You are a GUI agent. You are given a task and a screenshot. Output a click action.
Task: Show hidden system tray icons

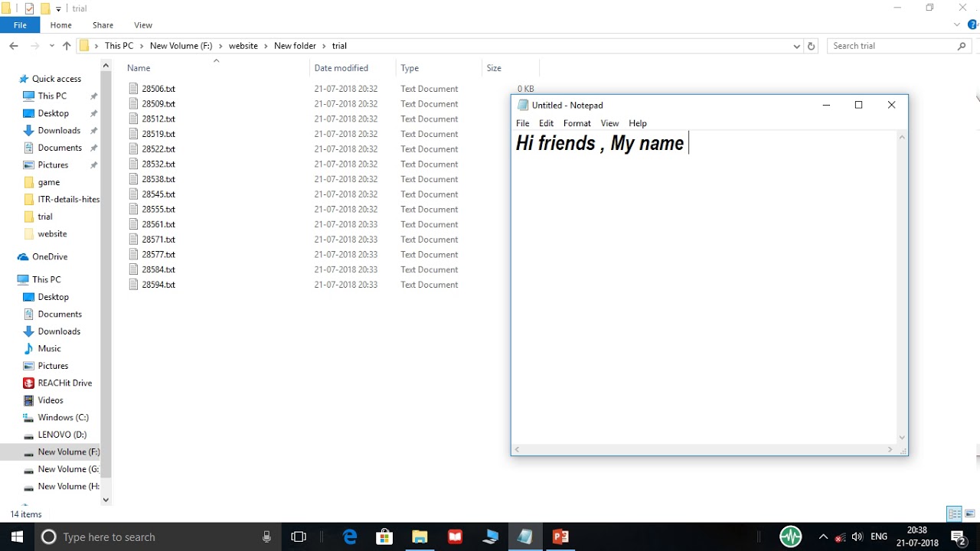pos(824,537)
